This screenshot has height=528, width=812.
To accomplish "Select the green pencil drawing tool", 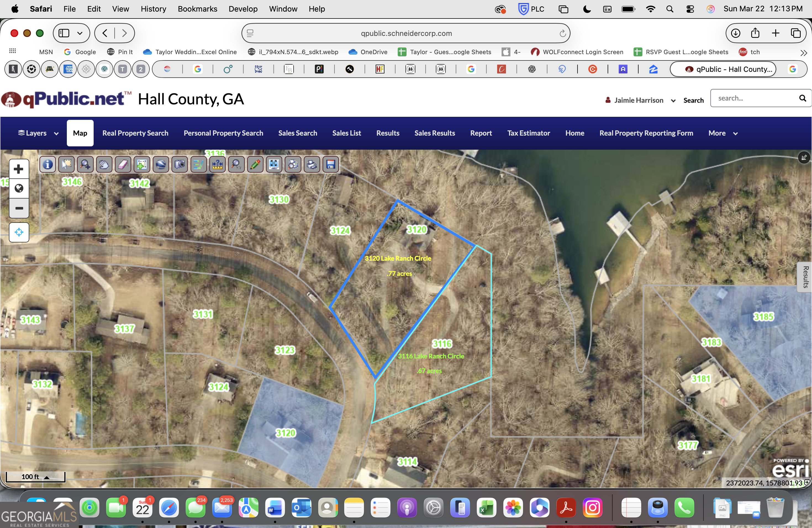I will (255, 165).
